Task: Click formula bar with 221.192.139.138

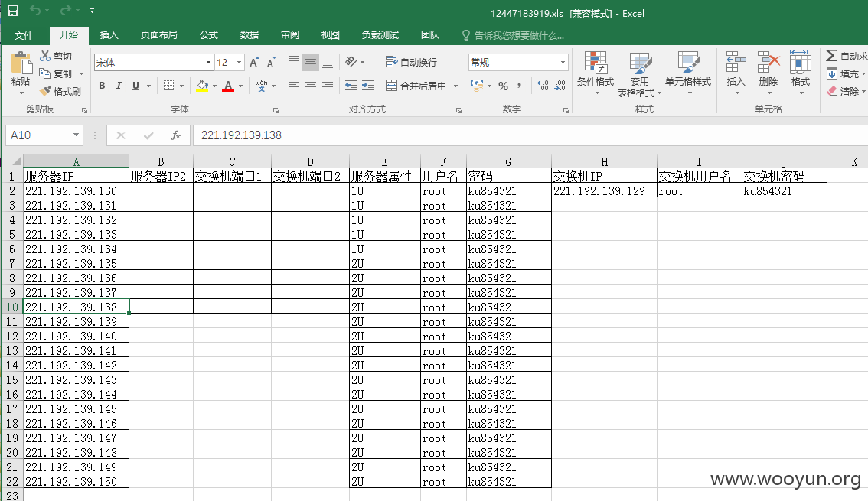Action: pyautogui.click(x=530, y=135)
